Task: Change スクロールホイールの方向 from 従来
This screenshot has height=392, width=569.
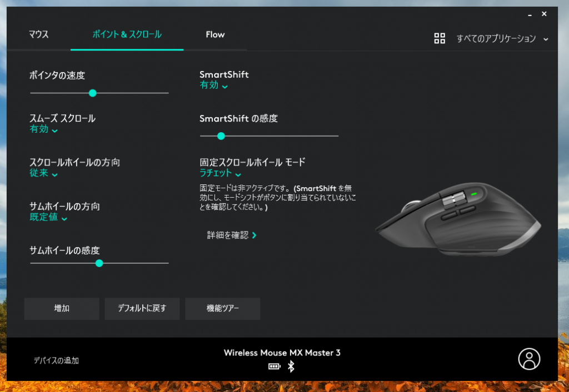Action: point(43,173)
